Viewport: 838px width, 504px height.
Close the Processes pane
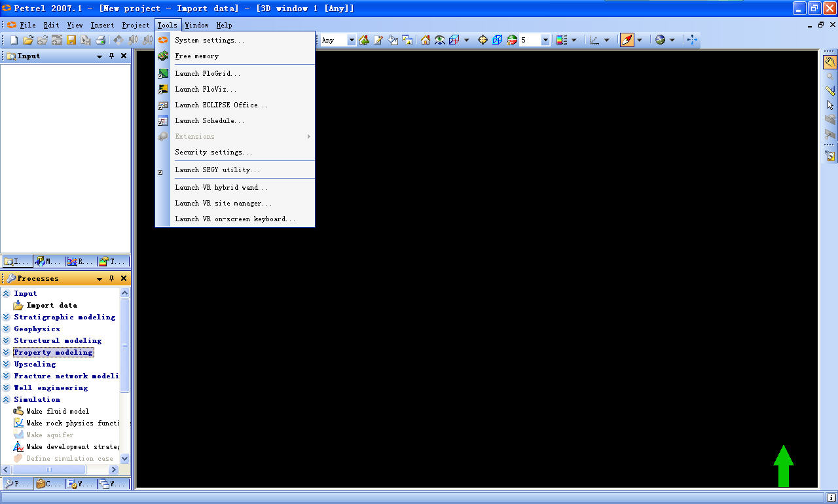pyautogui.click(x=124, y=279)
